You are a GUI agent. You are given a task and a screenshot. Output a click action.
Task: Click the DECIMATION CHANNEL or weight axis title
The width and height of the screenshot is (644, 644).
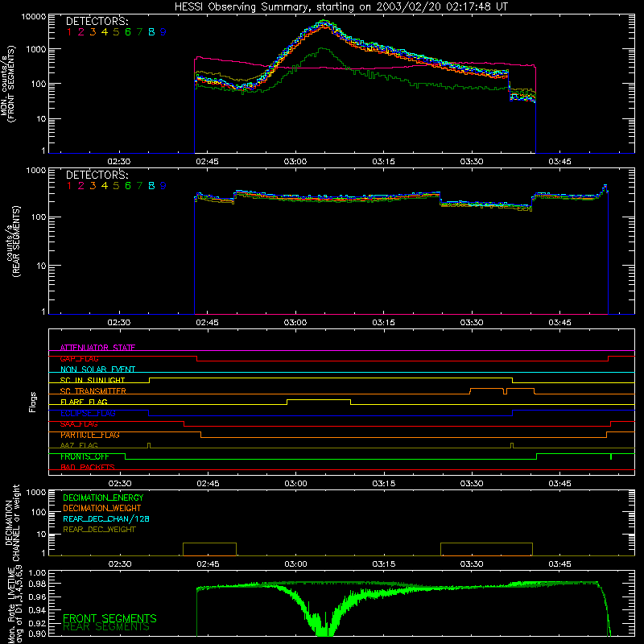point(13,522)
